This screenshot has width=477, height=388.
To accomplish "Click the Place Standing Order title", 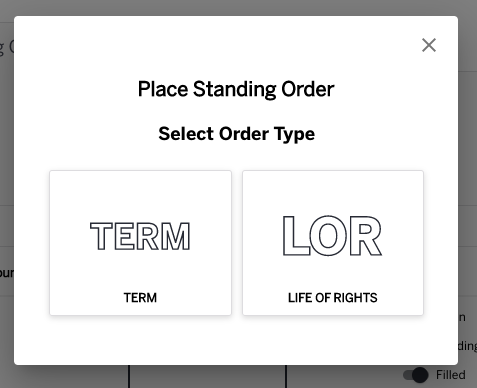I will [236, 89].
